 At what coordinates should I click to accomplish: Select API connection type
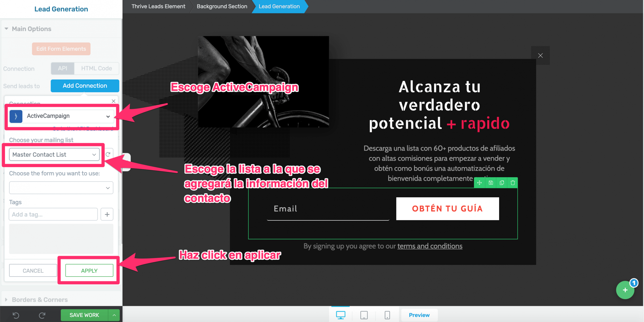(63, 68)
